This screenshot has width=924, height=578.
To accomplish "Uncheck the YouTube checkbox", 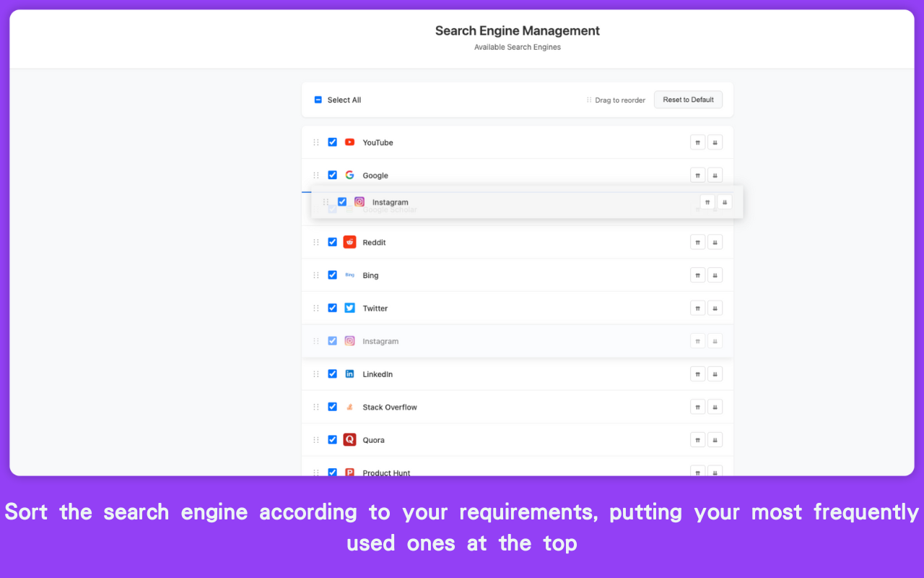I will pyautogui.click(x=332, y=142).
